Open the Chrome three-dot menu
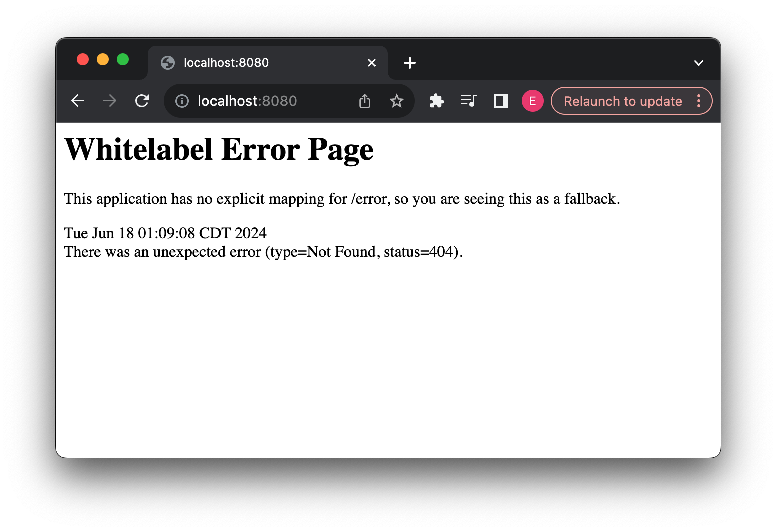This screenshot has width=777, height=532. click(699, 101)
